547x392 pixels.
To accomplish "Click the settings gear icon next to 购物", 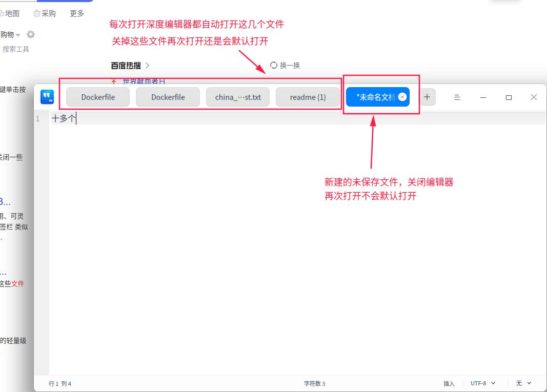I will [x=30, y=34].
